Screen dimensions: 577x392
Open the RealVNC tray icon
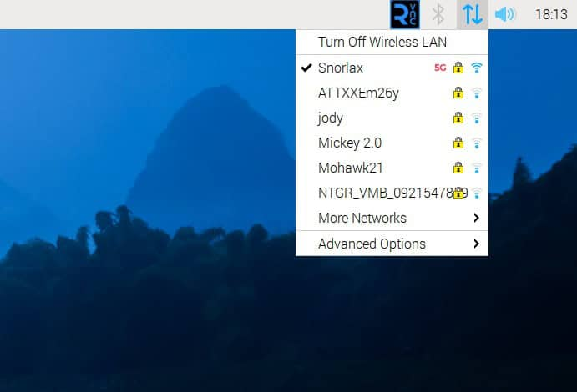coord(404,14)
